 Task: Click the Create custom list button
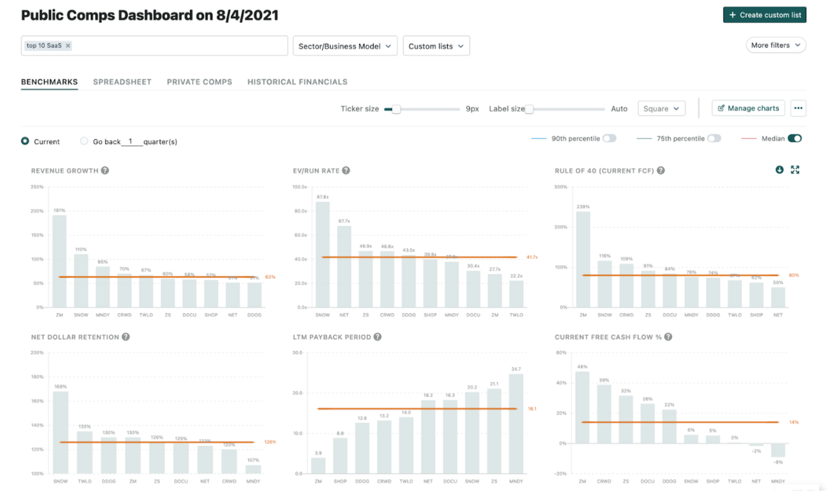[764, 14]
